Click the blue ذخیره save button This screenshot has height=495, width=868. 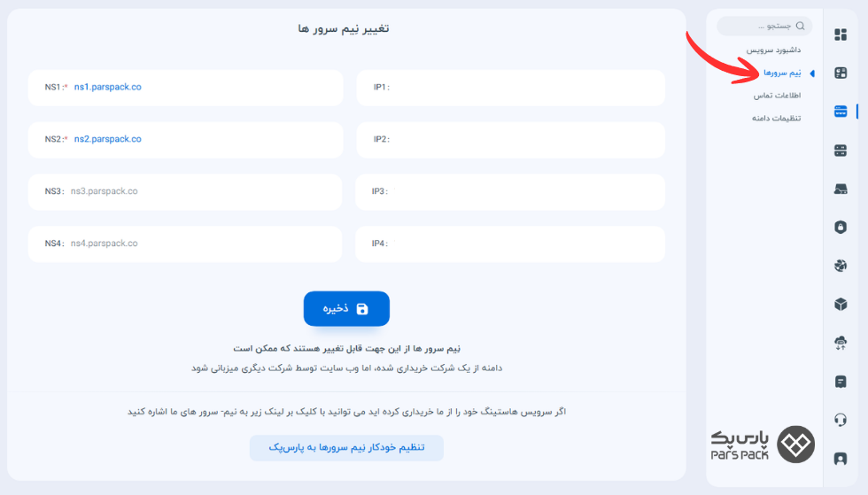click(346, 308)
